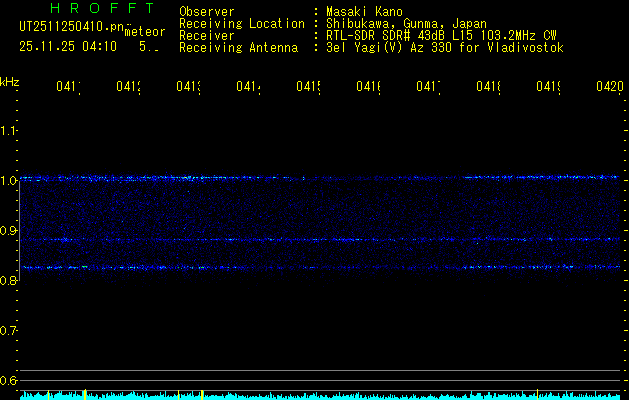Click the HROFFT title text
Screen dimensions: 629x400
(103, 8)
